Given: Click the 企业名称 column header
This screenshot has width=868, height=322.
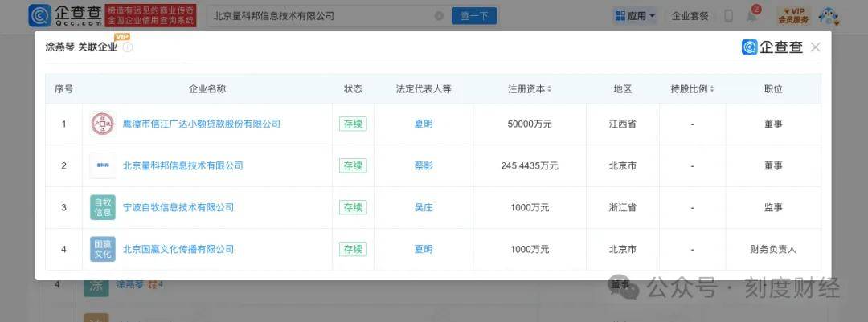Looking at the screenshot, I should [207, 89].
